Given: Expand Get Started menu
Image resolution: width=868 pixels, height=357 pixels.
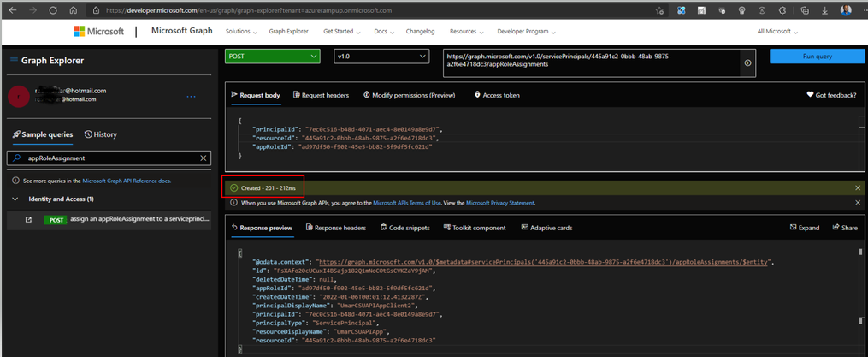Looking at the screenshot, I should pos(342,32).
